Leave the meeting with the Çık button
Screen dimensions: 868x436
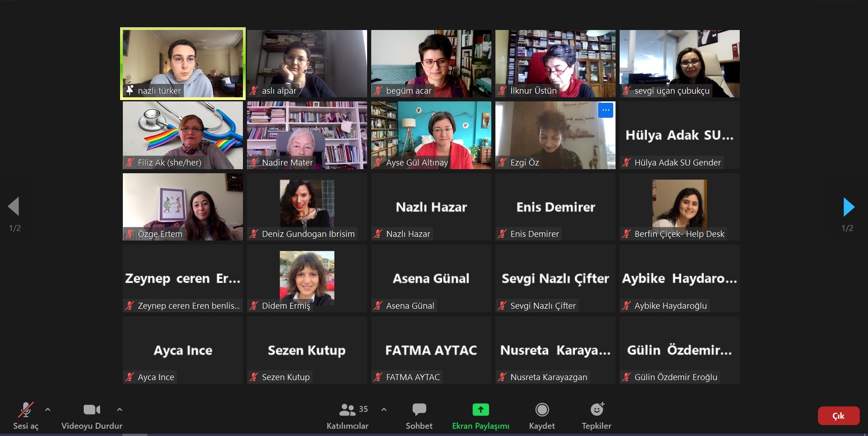(x=838, y=416)
